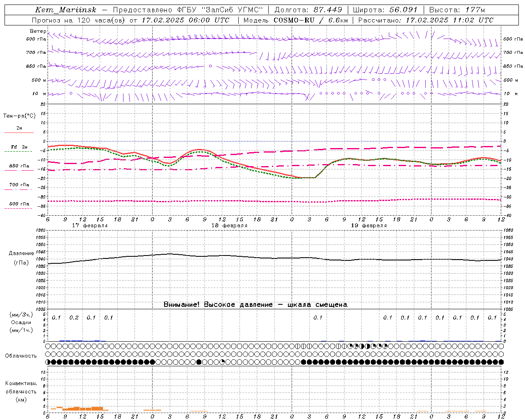This screenshot has height=420, width=525.
Task: Click the green dashed Td legend line sample
Action: [x=19, y=151]
